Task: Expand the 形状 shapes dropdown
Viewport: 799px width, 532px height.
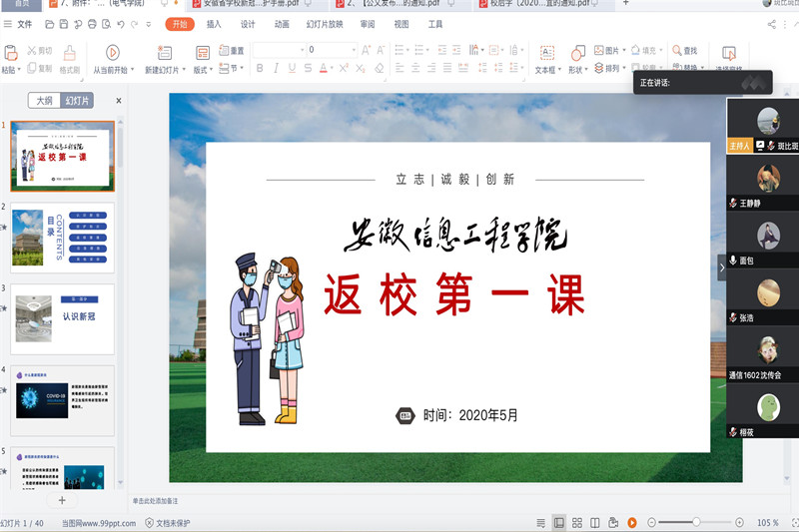Action: (587, 71)
